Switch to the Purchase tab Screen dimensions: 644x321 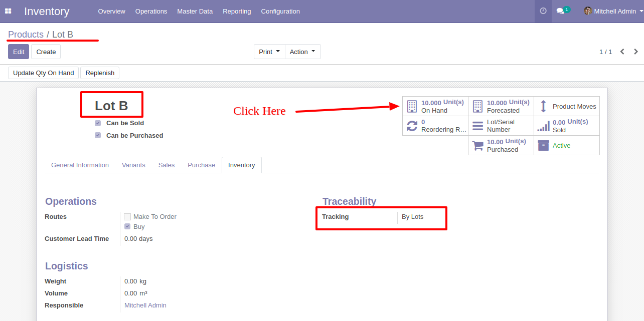tap(201, 165)
